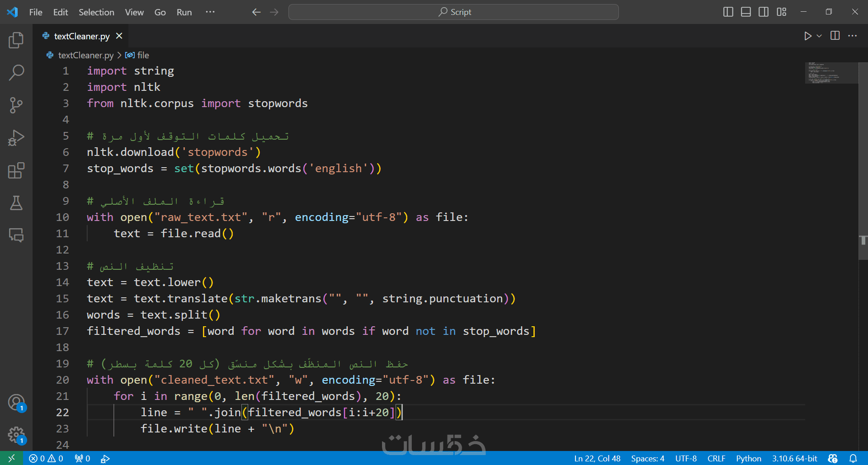The height and width of the screenshot is (465, 868).
Task: Show errors and warnings in Problems
Action: point(46,458)
